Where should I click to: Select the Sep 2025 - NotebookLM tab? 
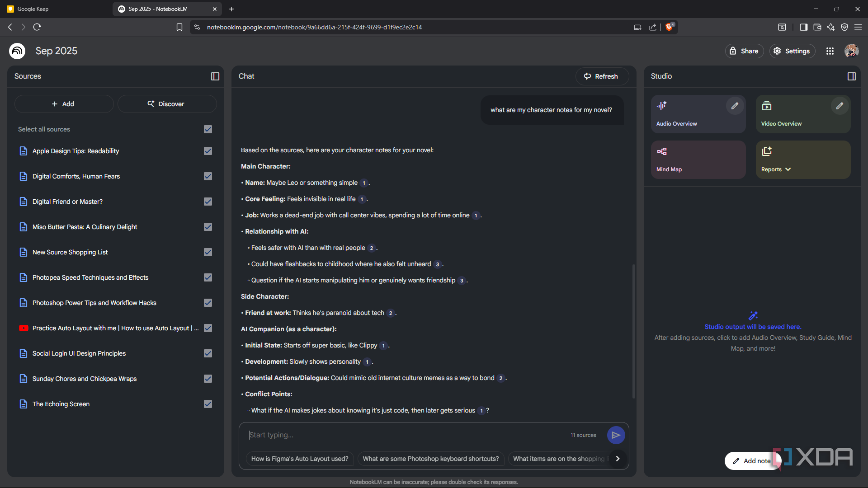[167, 9]
